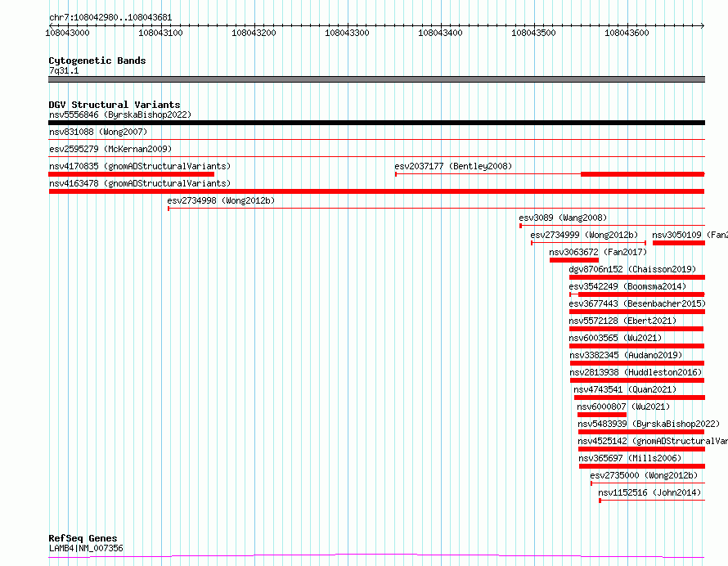Click ruler position 108043200
The image size is (728, 566).
pyautogui.click(x=254, y=33)
